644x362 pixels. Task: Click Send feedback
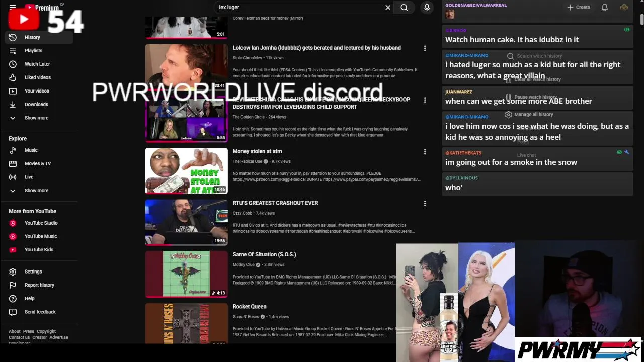(x=39, y=312)
